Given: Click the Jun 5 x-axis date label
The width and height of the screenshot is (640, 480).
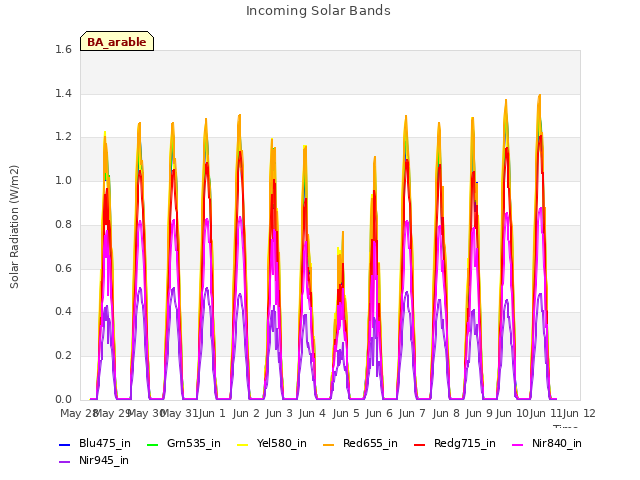Looking at the screenshot, I should (x=346, y=413).
